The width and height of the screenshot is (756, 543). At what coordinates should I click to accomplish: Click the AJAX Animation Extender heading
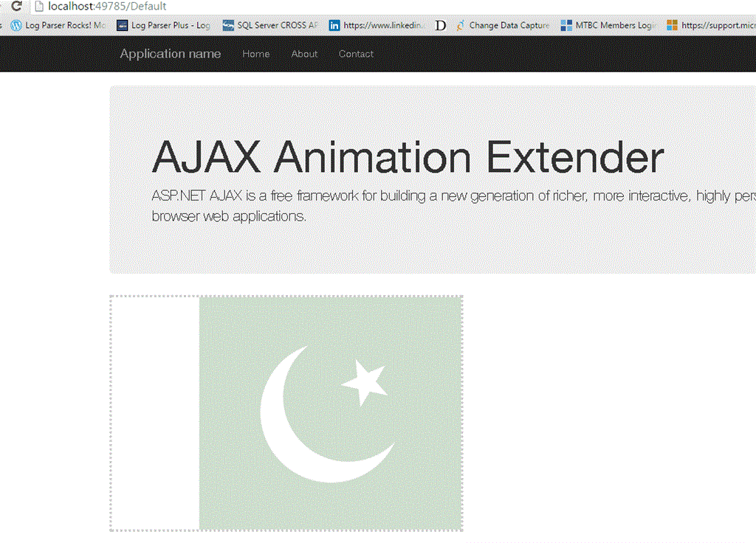point(408,156)
